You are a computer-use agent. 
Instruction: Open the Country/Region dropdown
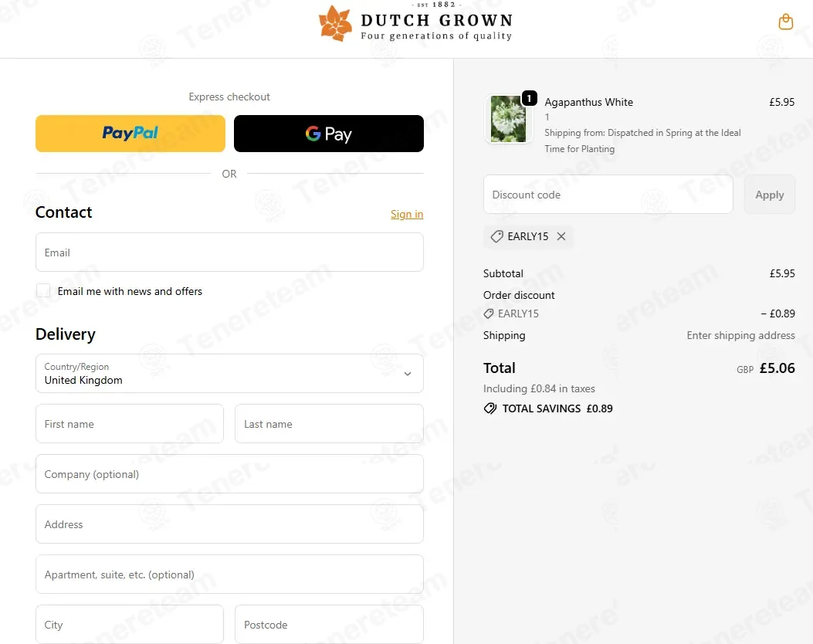[229, 373]
